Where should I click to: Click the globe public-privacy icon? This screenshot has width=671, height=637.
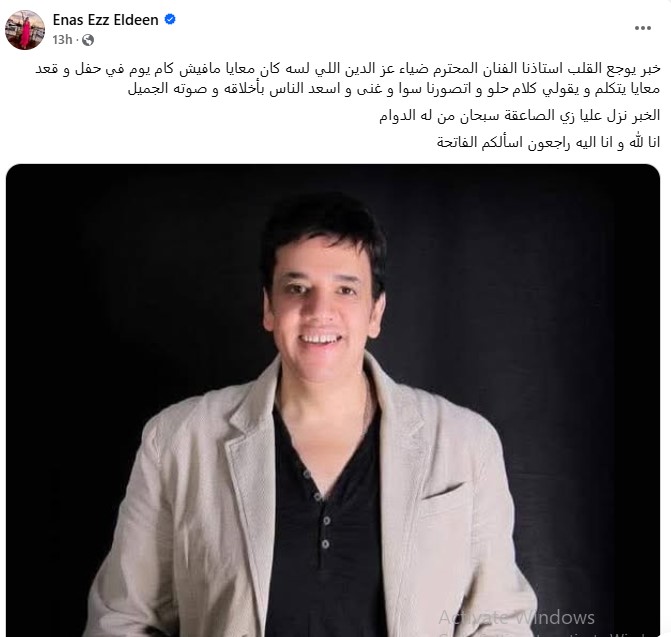pos(88,40)
